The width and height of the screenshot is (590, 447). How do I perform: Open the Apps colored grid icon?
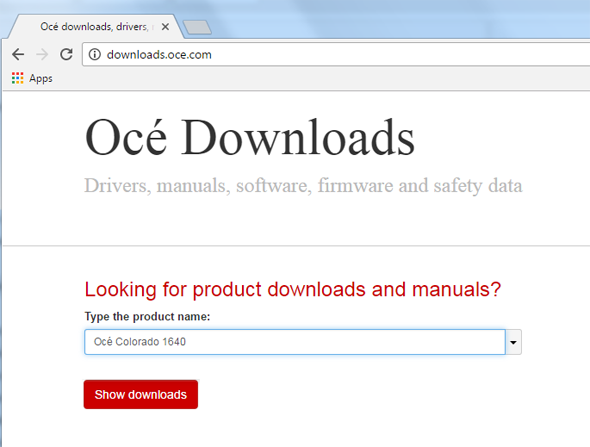point(17,78)
